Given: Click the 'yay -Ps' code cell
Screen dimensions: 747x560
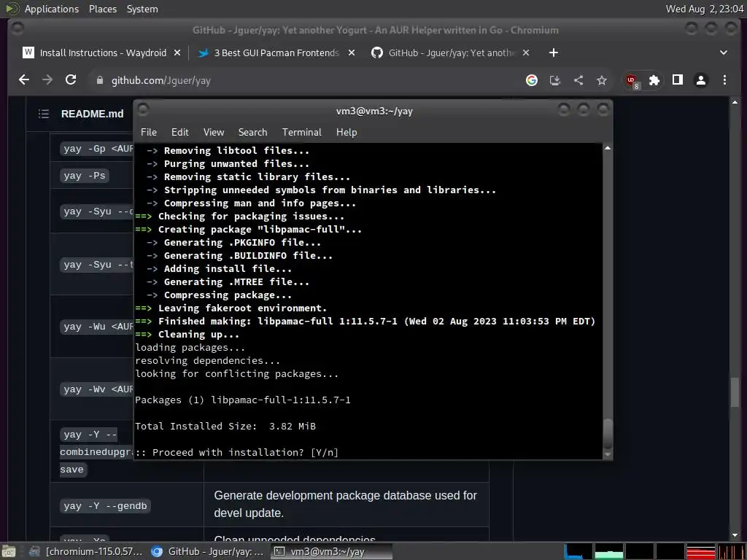Looking at the screenshot, I should [x=85, y=176].
